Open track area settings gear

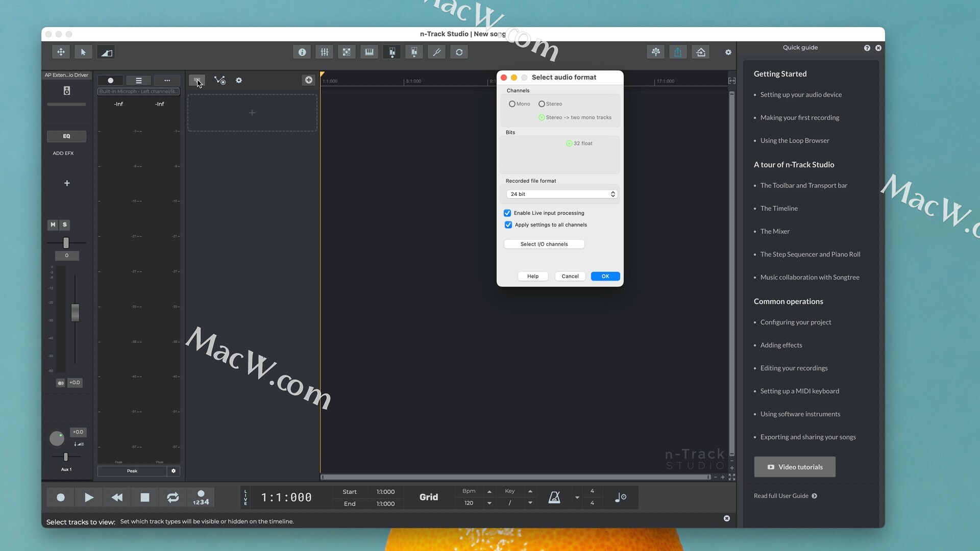239,80
